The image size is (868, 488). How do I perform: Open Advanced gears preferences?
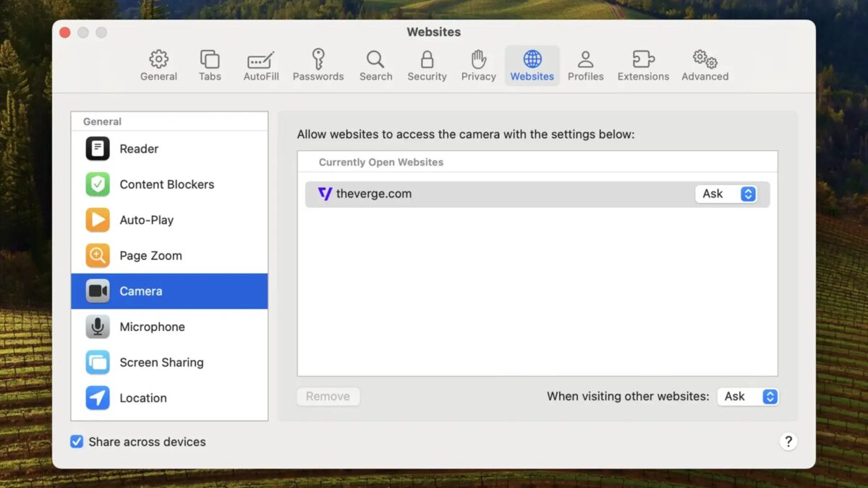point(705,66)
